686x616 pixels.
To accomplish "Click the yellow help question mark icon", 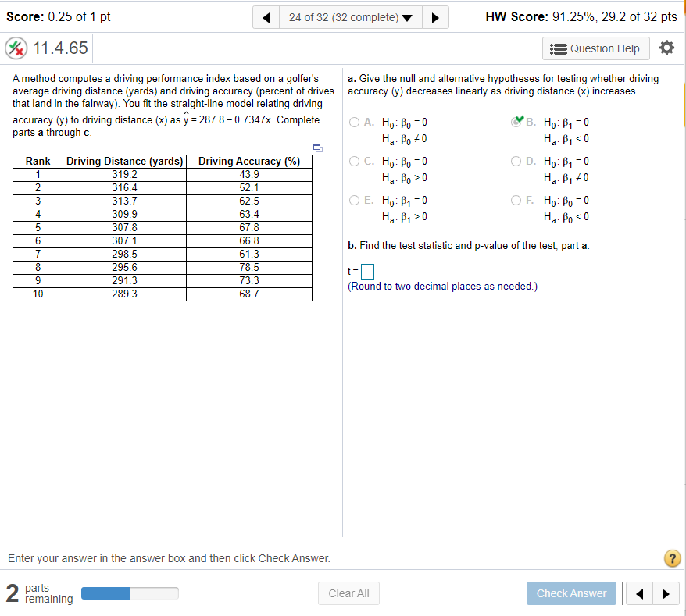I will coord(672,558).
